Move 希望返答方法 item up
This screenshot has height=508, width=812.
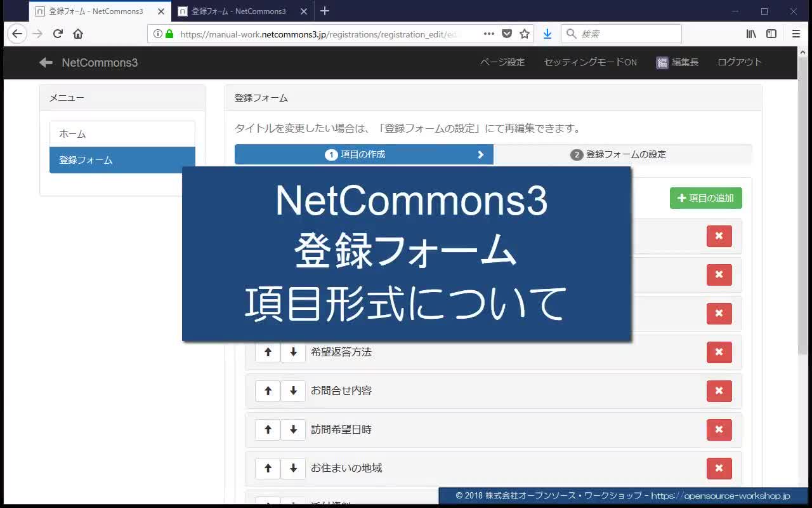tap(268, 352)
